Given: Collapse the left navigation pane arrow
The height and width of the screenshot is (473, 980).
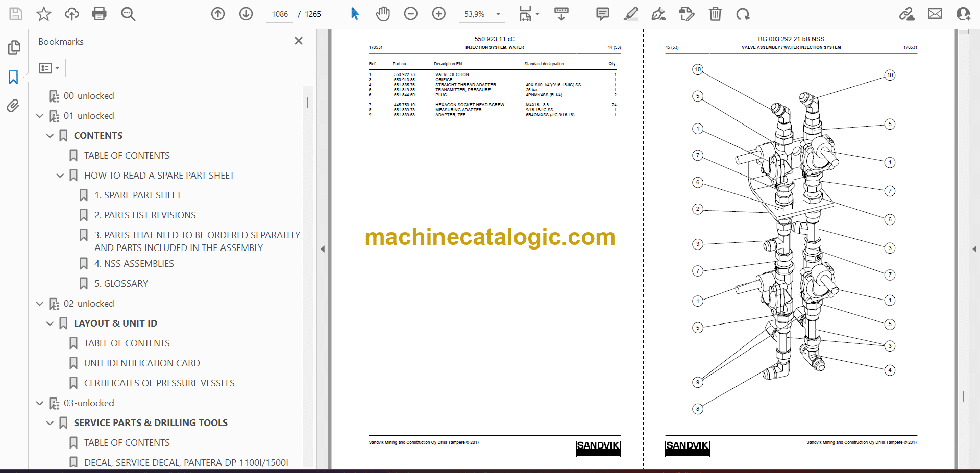Looking at the screenshot, I should (323, 249).
